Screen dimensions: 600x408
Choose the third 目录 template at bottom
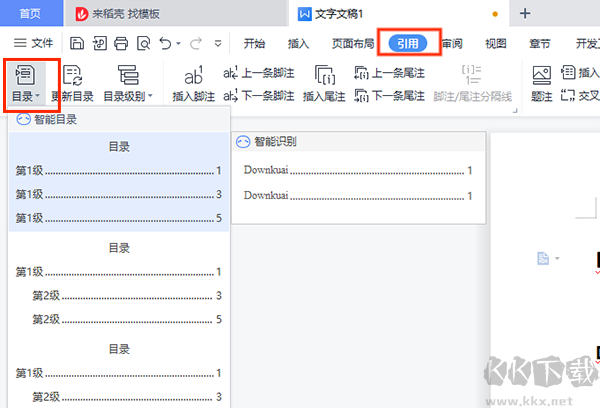[119, 372]
